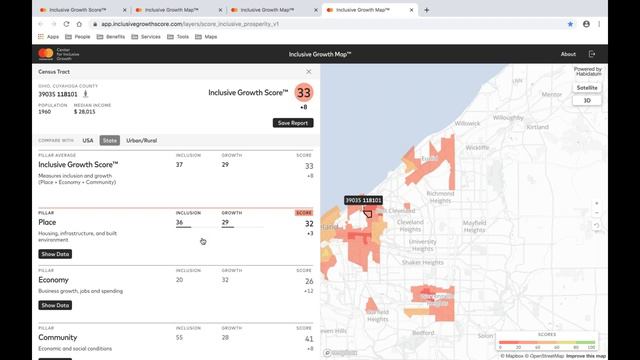Click the address bar URL field

tap(327, 24)
